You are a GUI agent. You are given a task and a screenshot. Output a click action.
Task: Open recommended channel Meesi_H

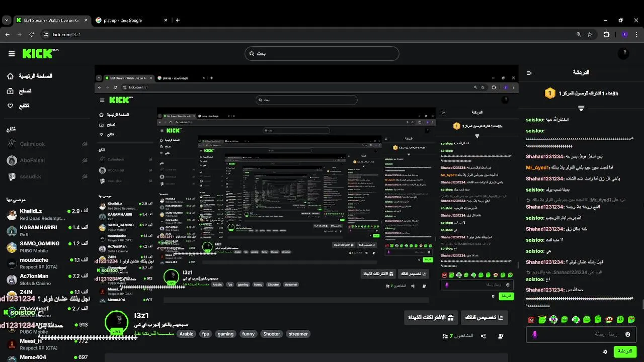click(48, 344)
